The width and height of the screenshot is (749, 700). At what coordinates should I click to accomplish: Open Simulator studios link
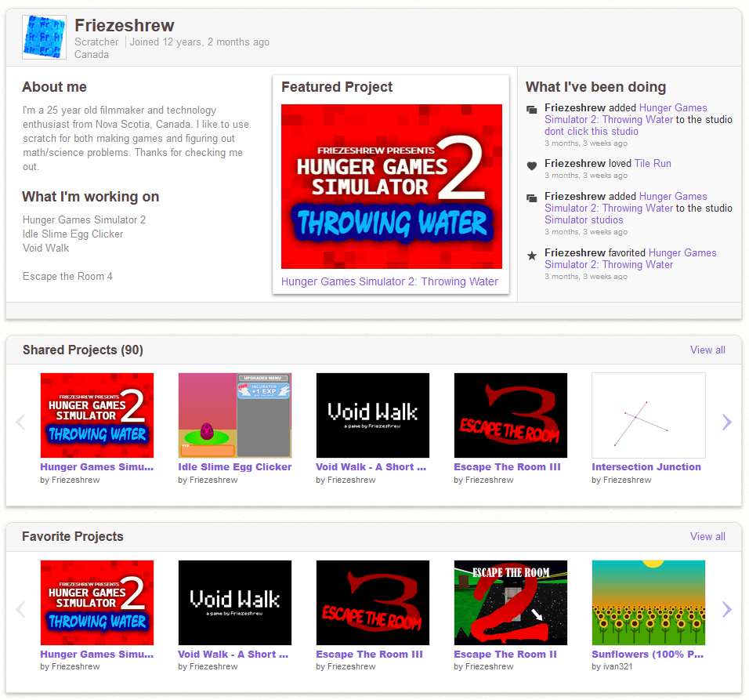tap(584, 219)
